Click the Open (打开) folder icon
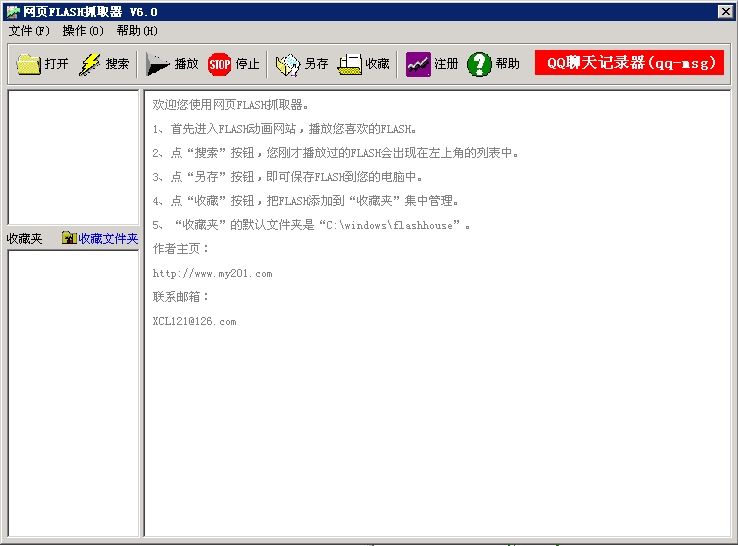Image resolution: width=738 pixels, height=546 pixels. click(x=29, y=64)
